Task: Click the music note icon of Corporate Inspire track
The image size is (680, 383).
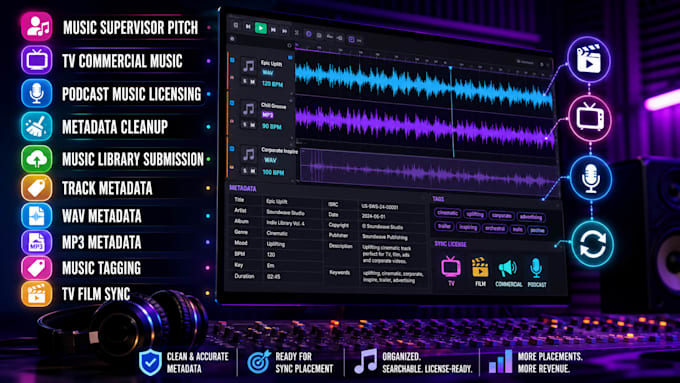Action: pyautogui.click(x=248, y=154)
